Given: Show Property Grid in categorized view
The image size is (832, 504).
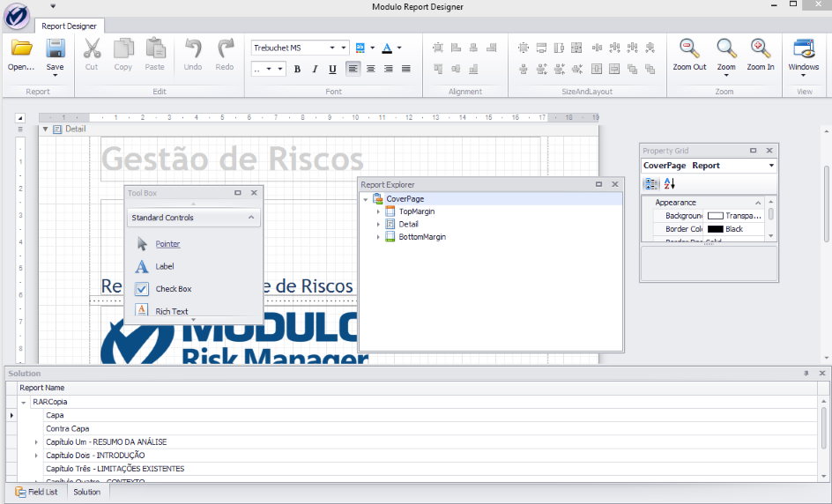Looking at the screenshot, I should pos(651,183).
